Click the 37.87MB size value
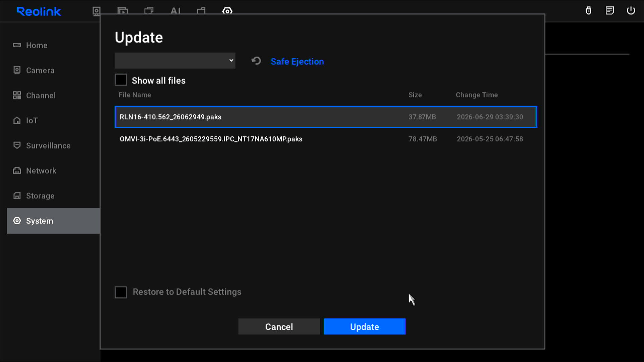 pyautogui.click(x=422, y=117)
